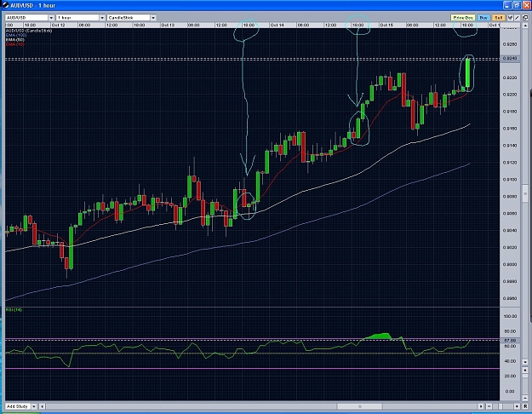532x414 pixels.
Task: Expand the Add Study dropdown
Action: tap(21, 406)
